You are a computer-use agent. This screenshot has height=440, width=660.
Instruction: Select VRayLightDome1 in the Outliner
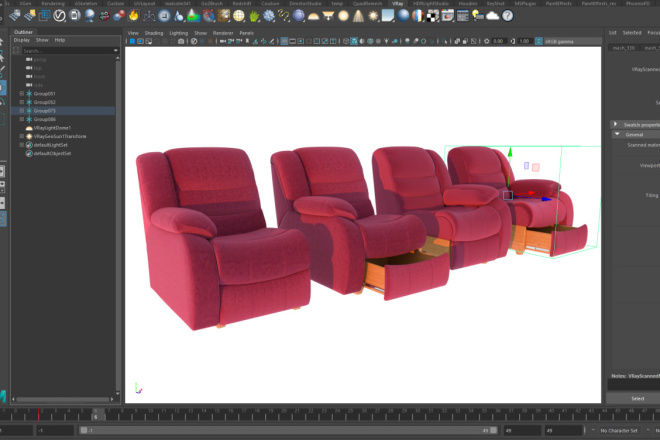(52, 128)
